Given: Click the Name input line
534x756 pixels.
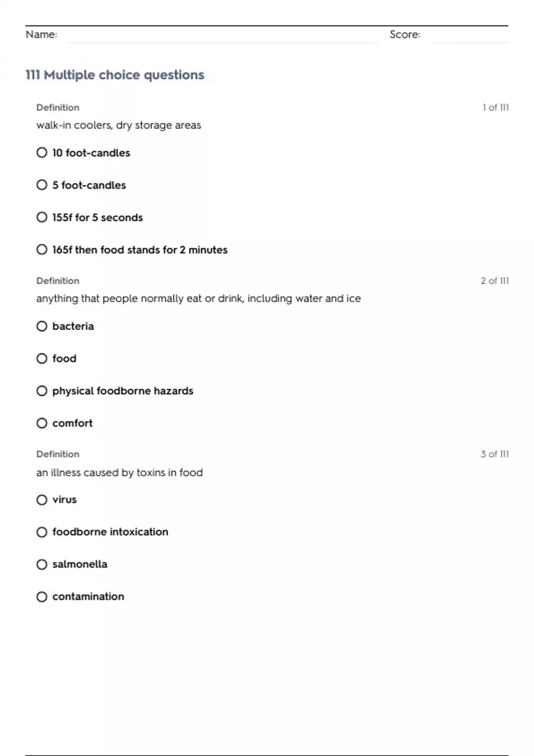Looking at the screenshot, I should point(222,36).
